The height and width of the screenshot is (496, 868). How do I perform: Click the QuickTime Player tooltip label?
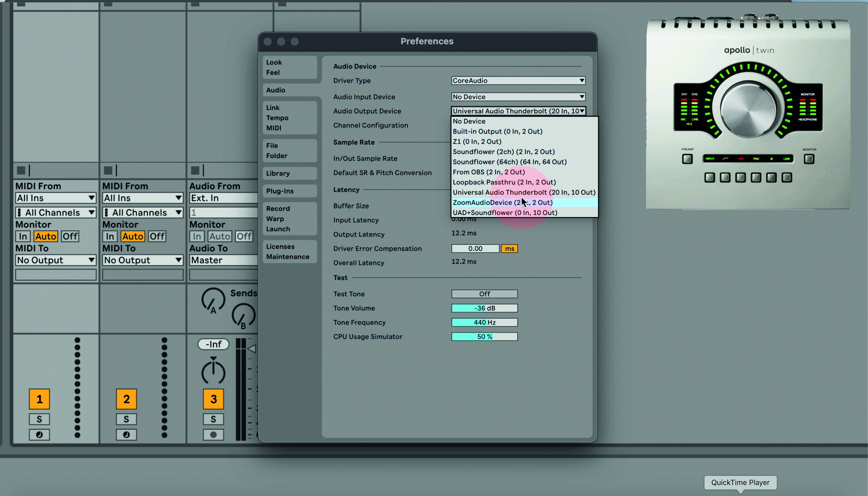pyautogui.click(x=740, y=483)
